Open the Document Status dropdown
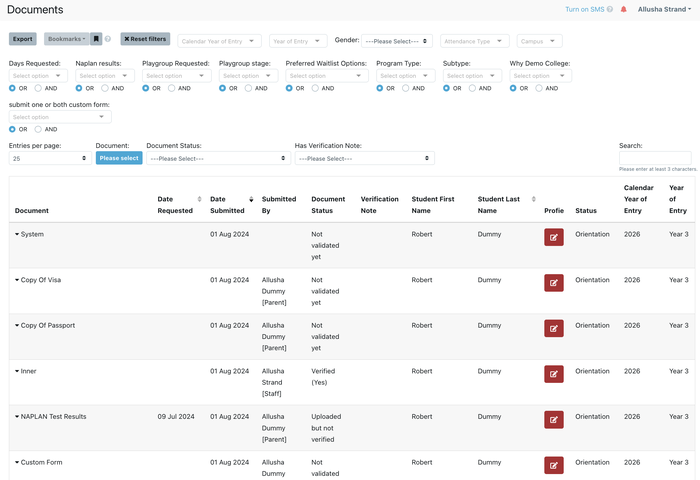Screen dimensions: 700x480 pyautogui.click(x=218, y=158)
